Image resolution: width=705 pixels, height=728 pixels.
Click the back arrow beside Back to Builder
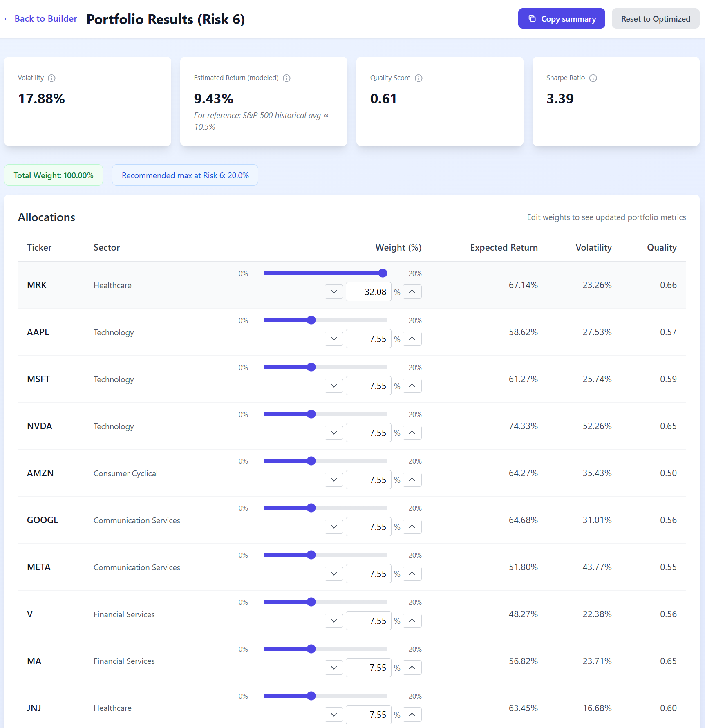pos(7,18)
